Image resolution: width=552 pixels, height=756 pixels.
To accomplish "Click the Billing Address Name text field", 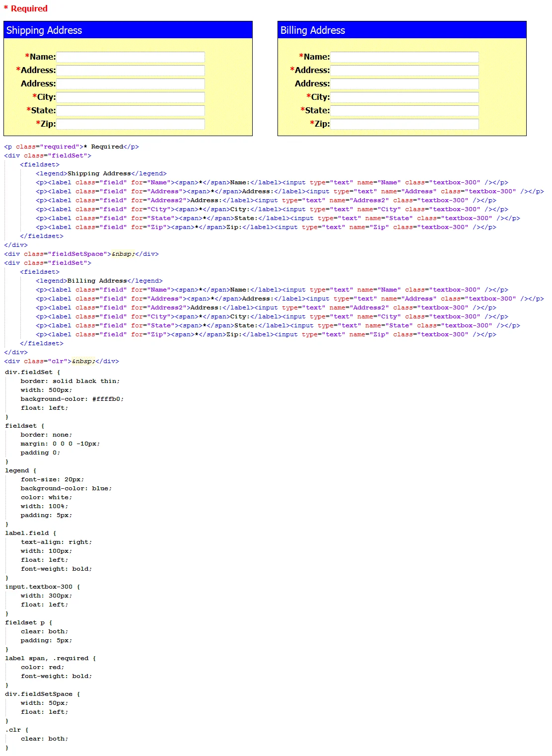I will point(405,57).
